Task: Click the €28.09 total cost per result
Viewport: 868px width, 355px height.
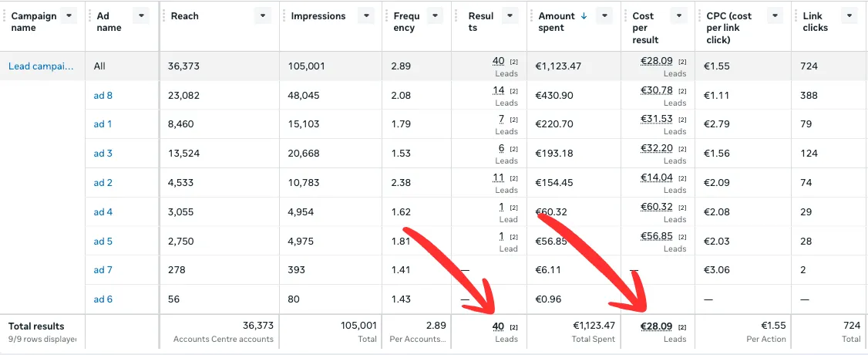Action: tap(657, 326)
